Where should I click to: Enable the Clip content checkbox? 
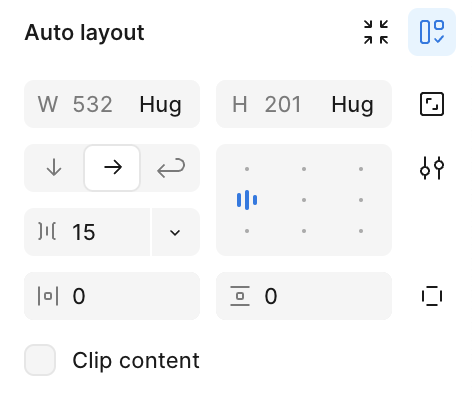[x=40, y=360]
